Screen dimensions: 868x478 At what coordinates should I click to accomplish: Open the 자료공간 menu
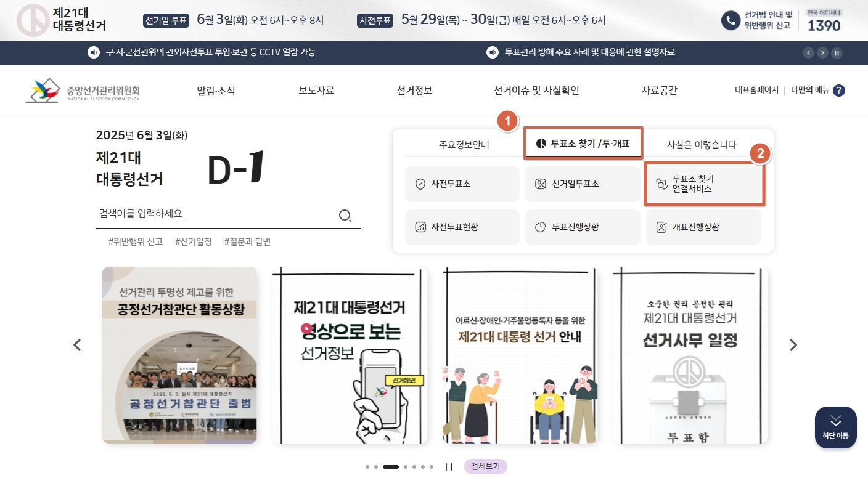659,90
